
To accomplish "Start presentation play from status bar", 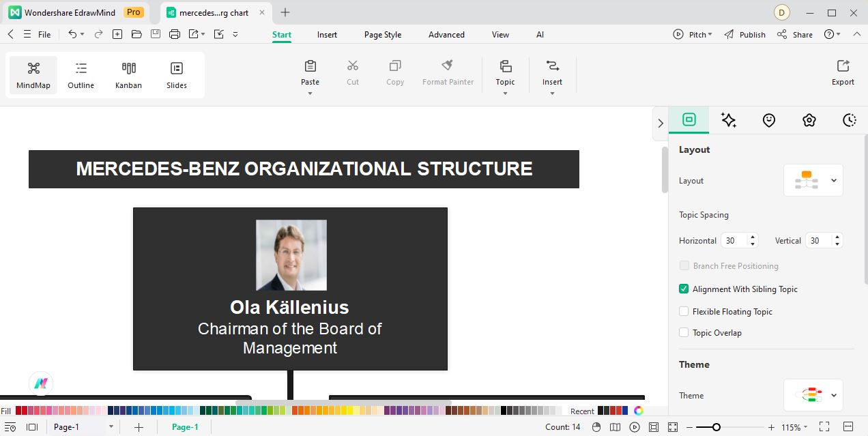I will (635, 427).
